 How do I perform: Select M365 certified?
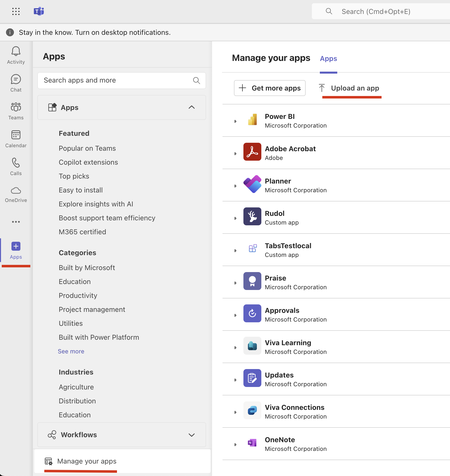82,232
